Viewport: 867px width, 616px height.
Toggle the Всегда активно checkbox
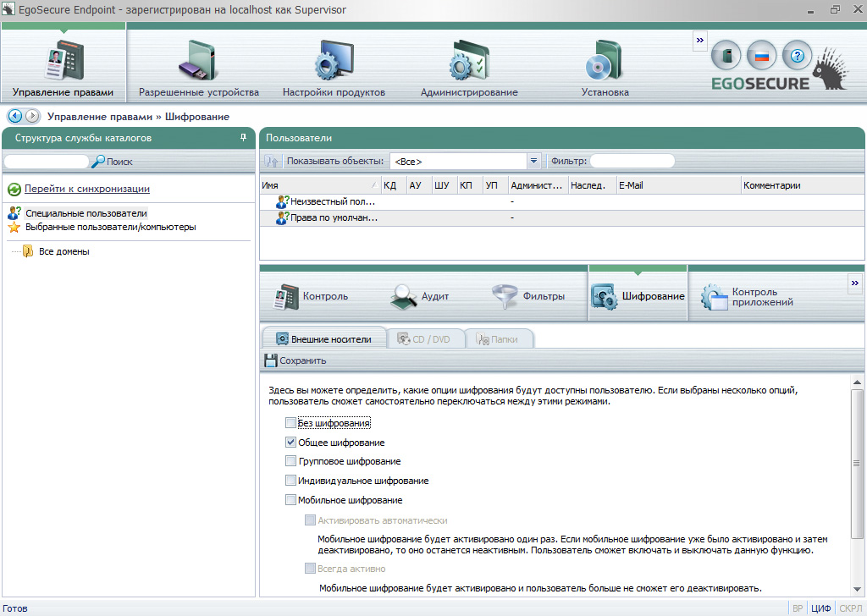[x=310, y=569]
